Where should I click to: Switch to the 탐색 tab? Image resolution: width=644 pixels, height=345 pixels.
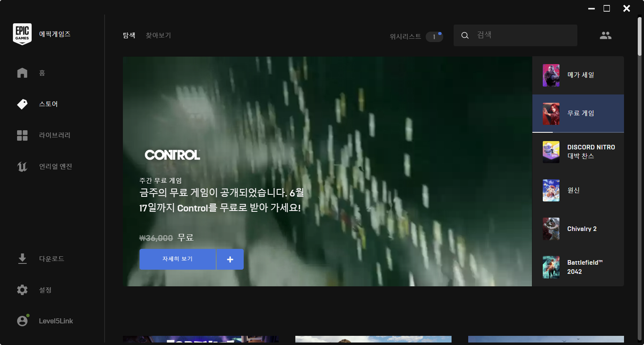click(129, 35)
